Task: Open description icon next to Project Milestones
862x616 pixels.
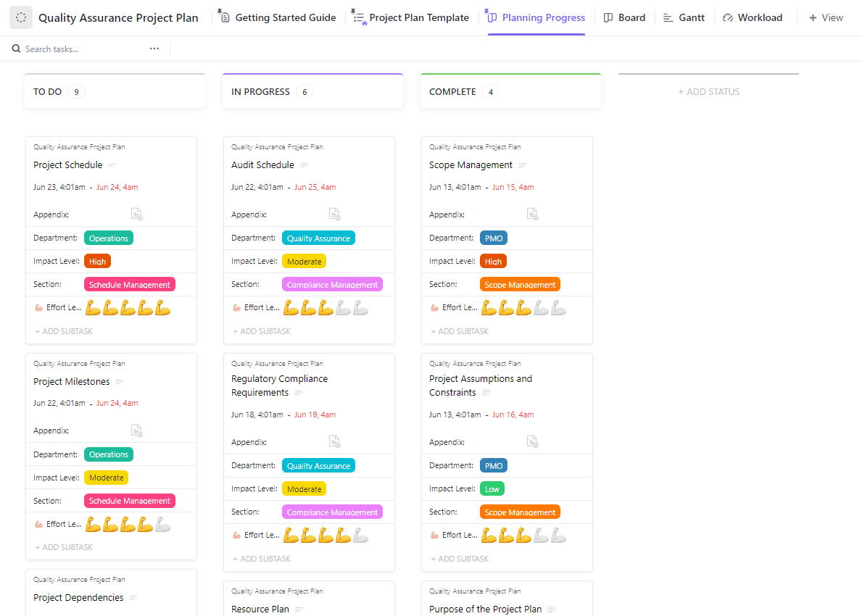Action: [x=120, y=382]
